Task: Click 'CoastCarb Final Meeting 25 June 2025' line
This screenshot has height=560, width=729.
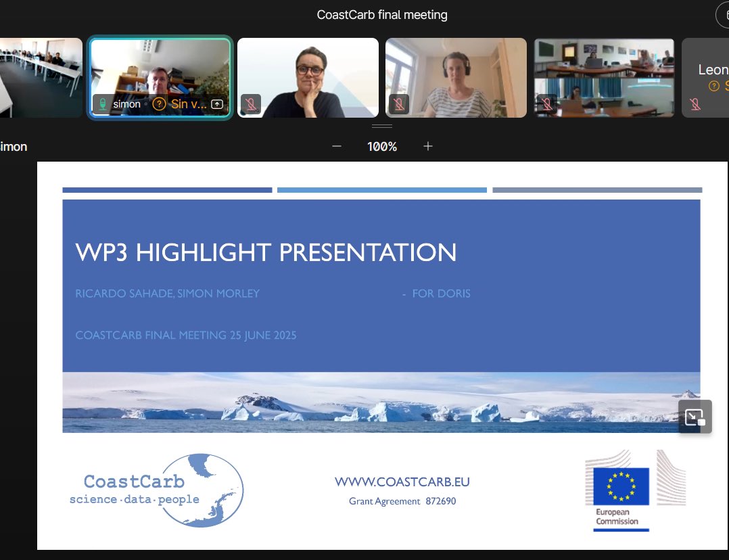Action: click(x=186, y=335)
